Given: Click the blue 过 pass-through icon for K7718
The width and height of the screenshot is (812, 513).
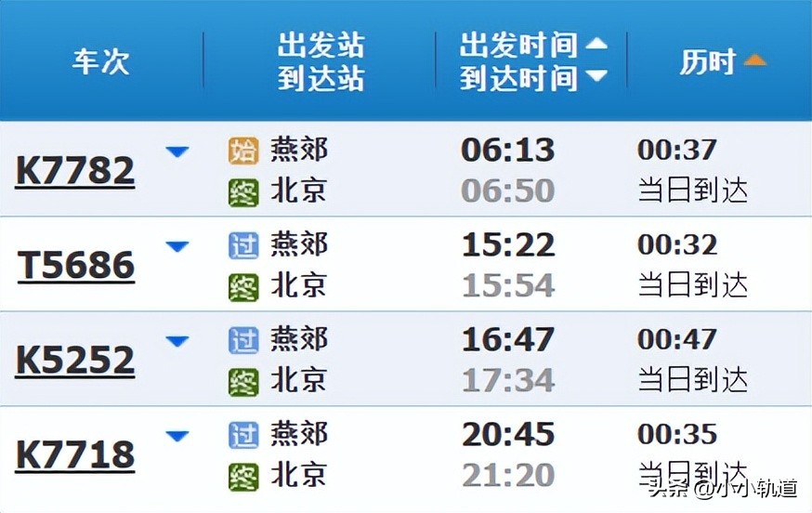Looking at the screenshot, I should pyautogui.click(x=242, y=434).
